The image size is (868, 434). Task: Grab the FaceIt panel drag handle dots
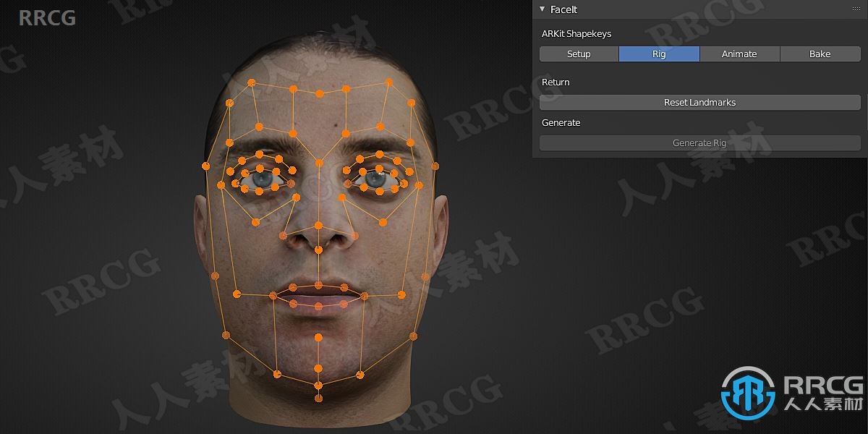point(856,9)
